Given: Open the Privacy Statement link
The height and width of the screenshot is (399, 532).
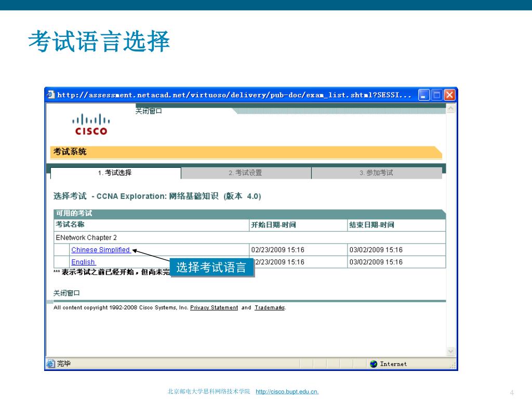Looking at the screenshot, I should (x=214, y=308).
